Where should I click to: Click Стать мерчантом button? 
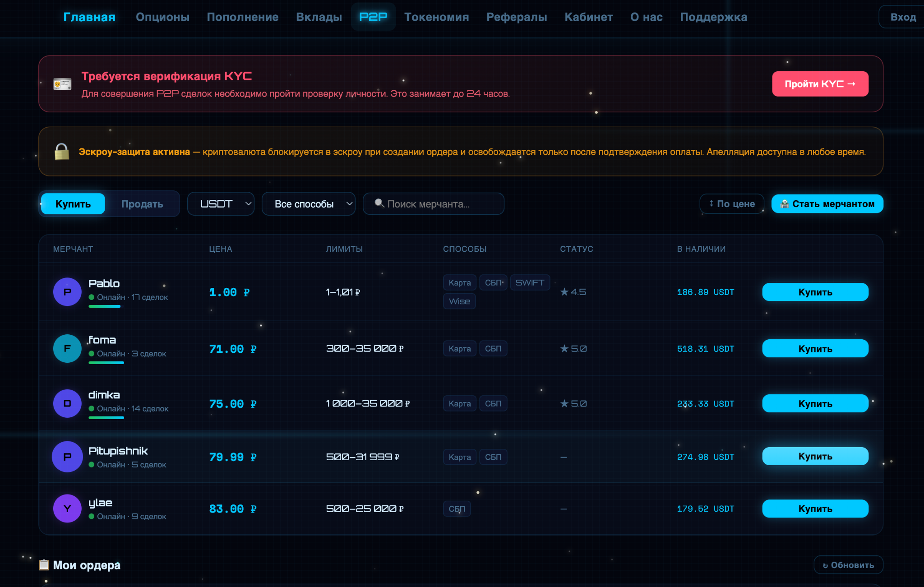[x=827, y=204]
